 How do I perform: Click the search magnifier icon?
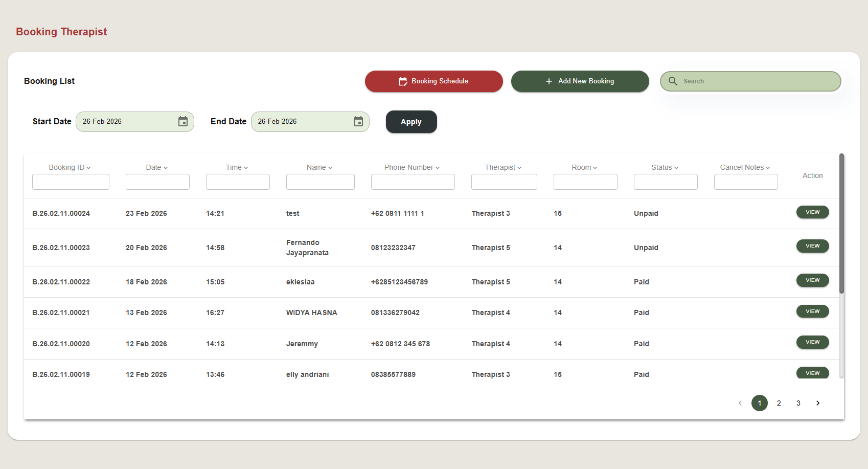point(673,81)
